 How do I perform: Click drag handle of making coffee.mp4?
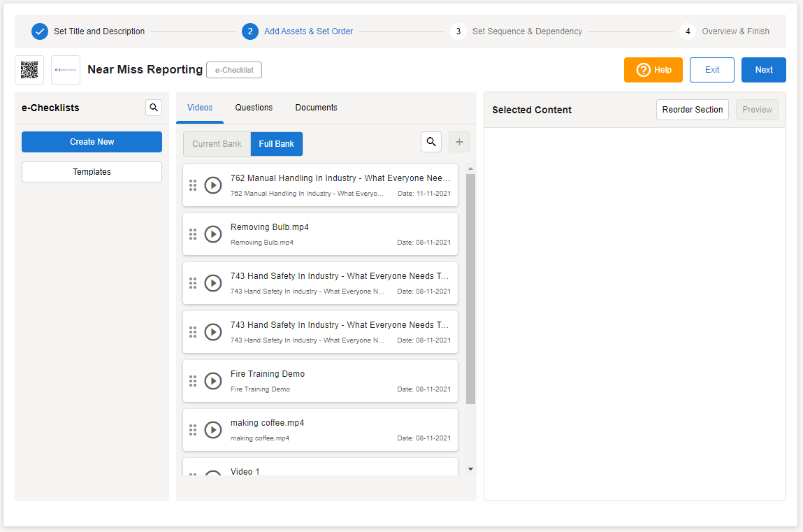click(x=193, y=430)
